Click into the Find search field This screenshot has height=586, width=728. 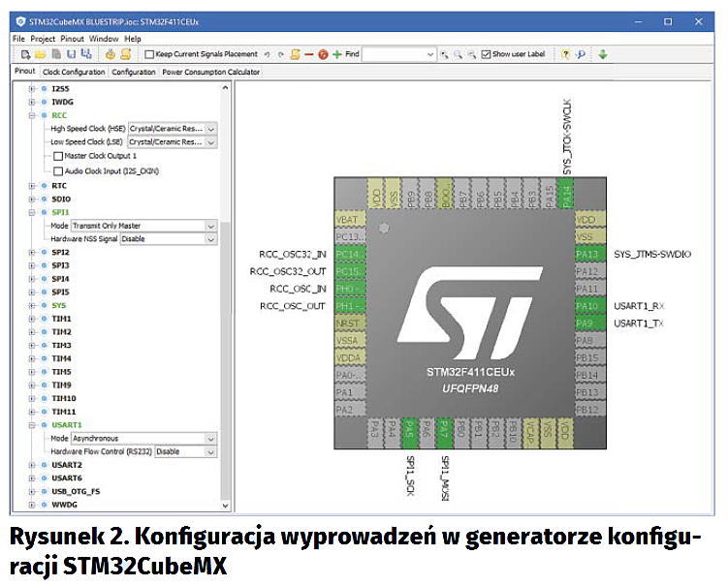click(397, 55)
